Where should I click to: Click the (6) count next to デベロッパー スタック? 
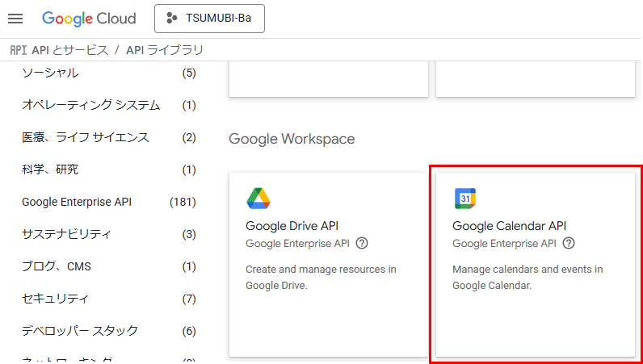click(189, 331)
